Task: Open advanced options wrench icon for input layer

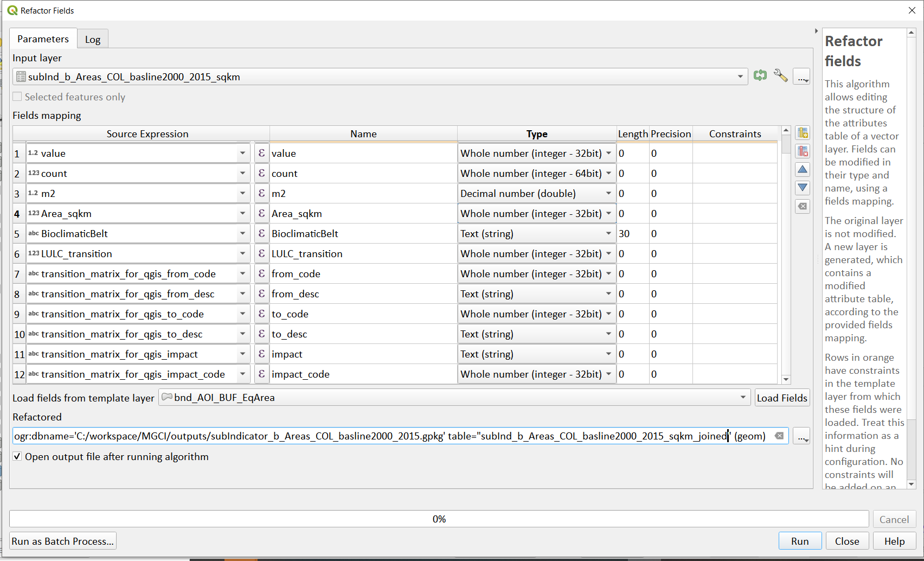Action: 780,76
